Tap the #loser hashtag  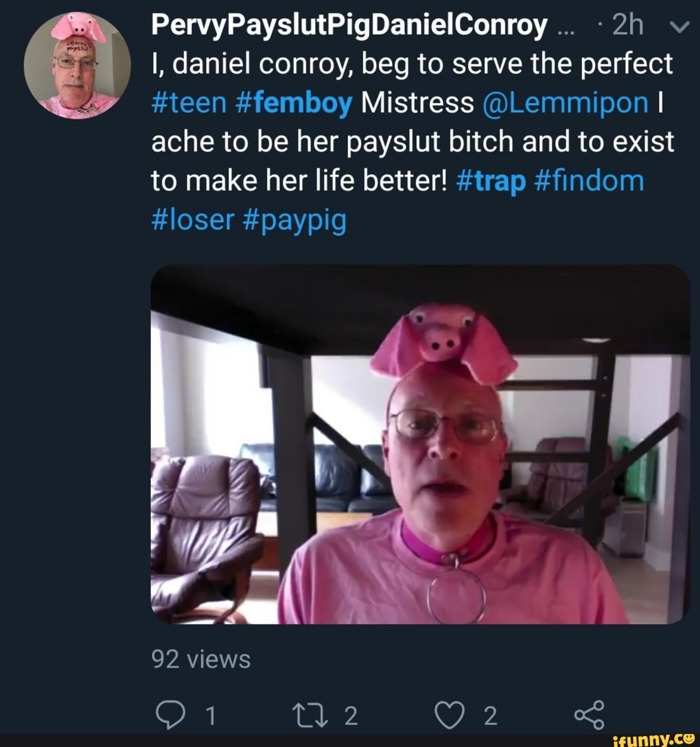coord(192,220)
